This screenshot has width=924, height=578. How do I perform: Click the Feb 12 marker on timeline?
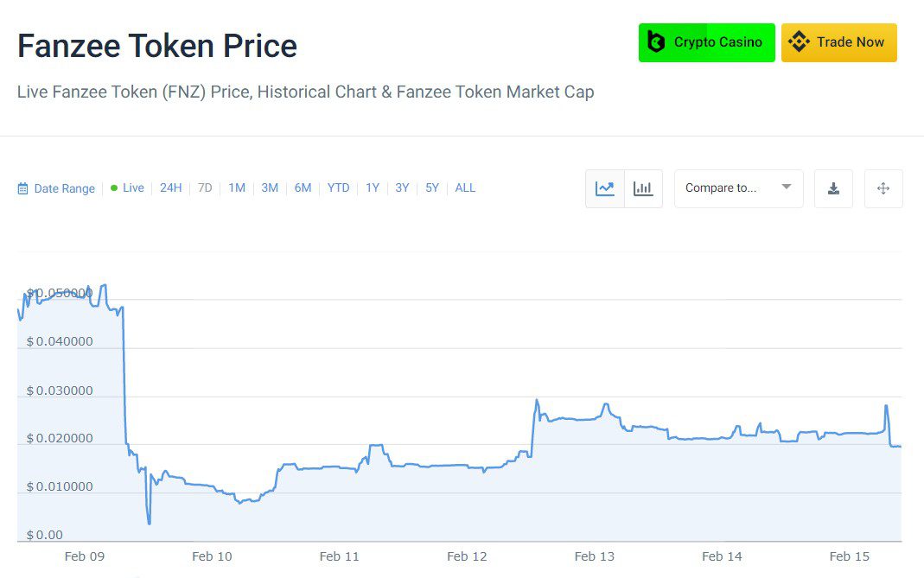[x=468, y=556]
